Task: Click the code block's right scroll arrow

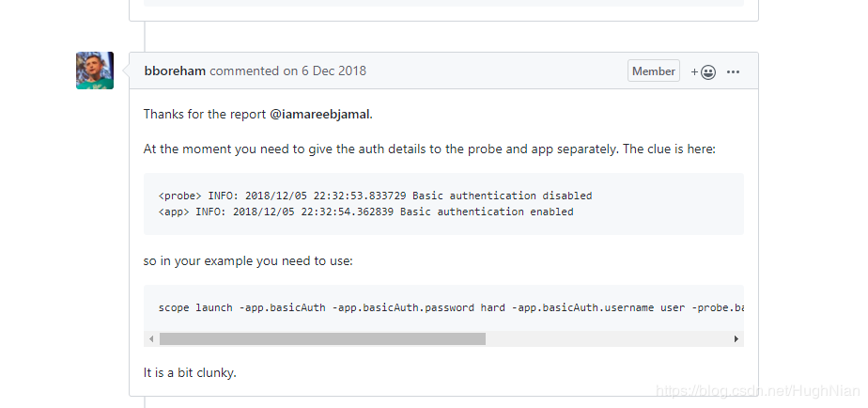Action: (x=736, y=338)
